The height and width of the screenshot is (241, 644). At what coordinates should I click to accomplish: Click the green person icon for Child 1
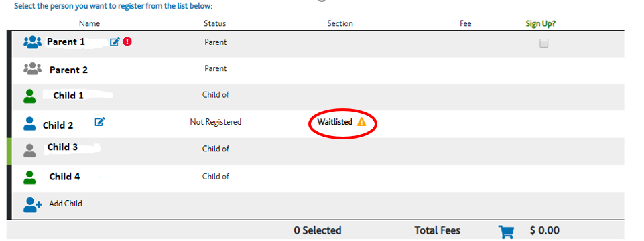pos(29,96)
